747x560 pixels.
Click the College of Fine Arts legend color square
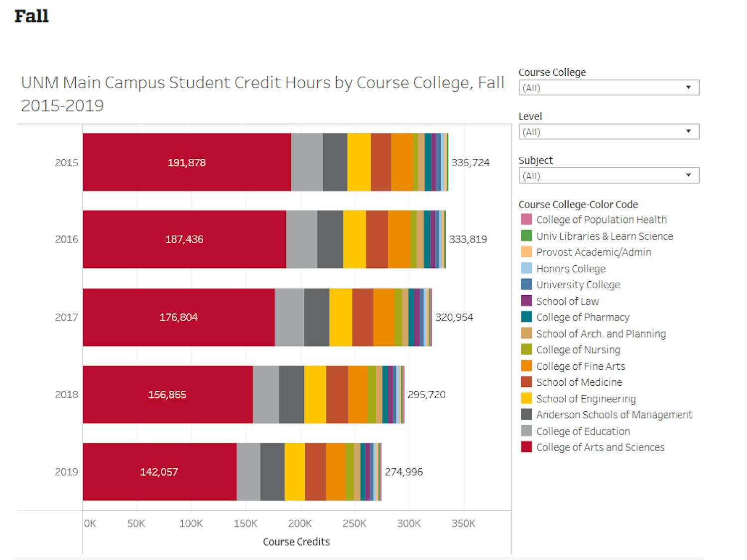[x=527, y=366]
